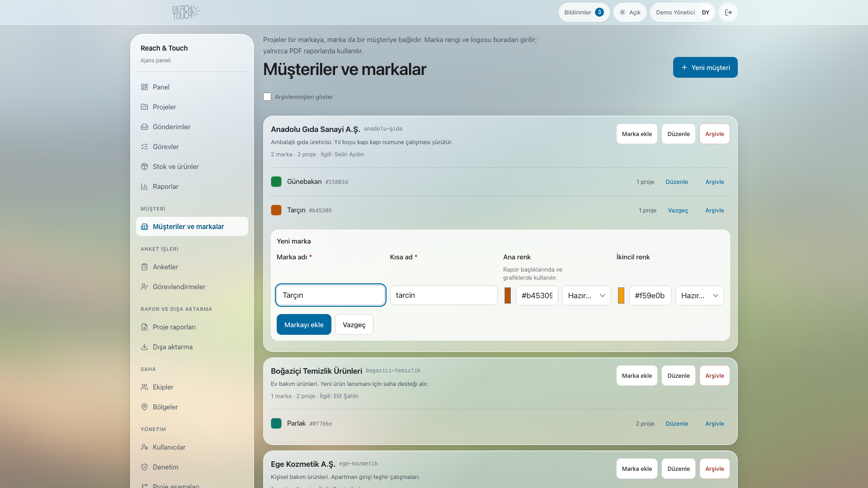Viewport: 868px width, 488px height.
Task: Click the Kullanıcılar user icon
Action: tap(144, 447)
